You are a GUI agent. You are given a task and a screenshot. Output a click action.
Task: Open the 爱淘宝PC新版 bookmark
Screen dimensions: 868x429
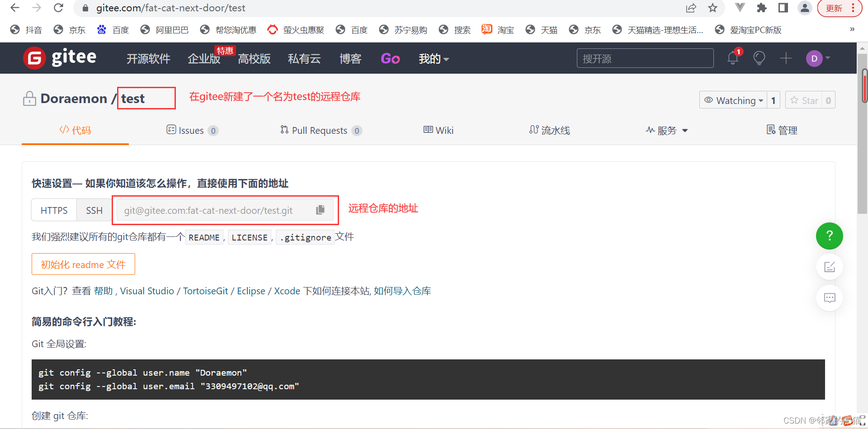pos(748,30)
